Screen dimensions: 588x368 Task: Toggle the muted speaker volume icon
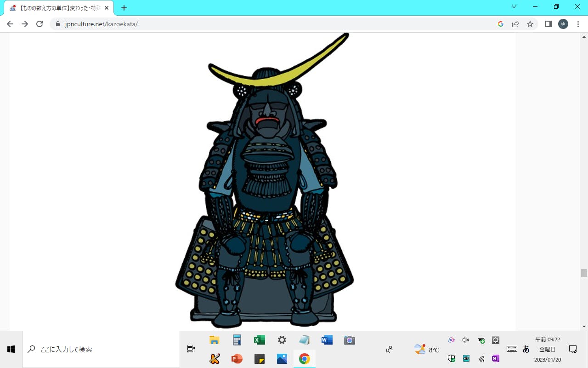click(466, 340)
